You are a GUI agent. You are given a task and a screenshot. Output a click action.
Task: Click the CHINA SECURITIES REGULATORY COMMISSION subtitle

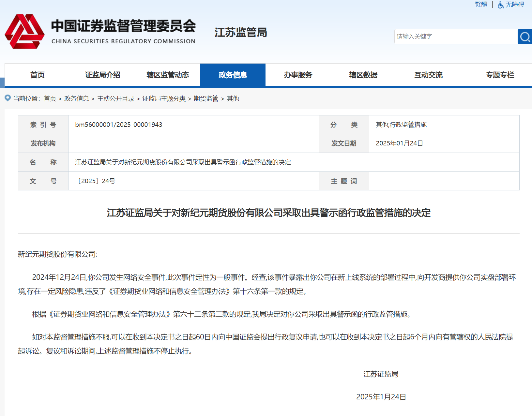pos(123,41)
